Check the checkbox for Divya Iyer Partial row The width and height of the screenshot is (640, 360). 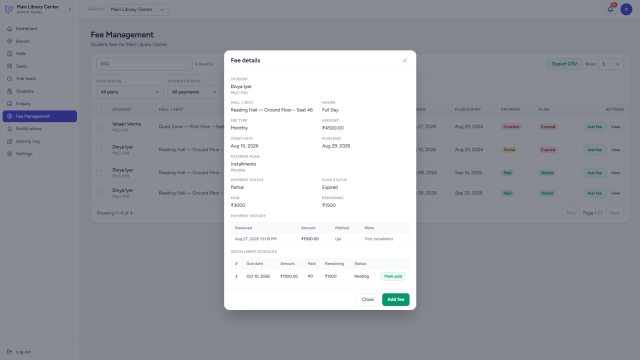pos(99,150)
